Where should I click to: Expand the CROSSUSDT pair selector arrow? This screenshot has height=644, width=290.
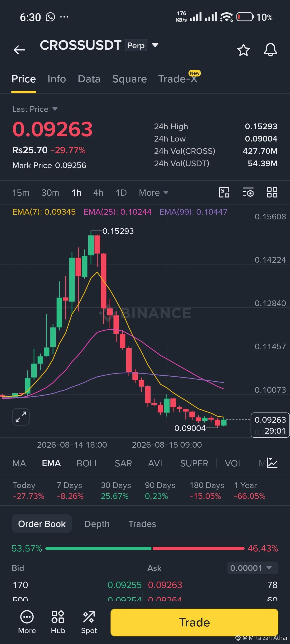point(155,45)
